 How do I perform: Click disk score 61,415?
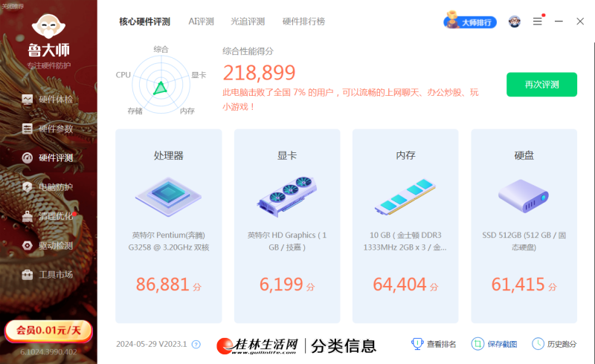[x=518, y=285]
